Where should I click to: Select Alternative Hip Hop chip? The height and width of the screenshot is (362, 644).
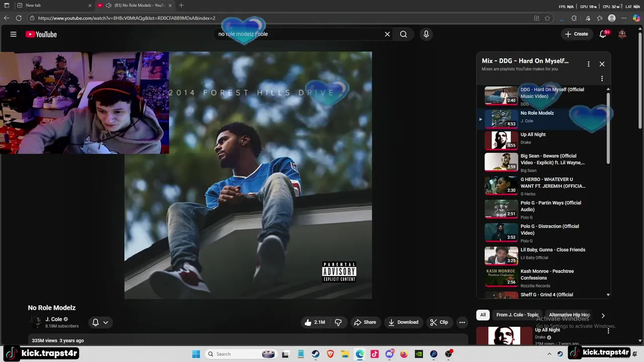pos(569,315)
